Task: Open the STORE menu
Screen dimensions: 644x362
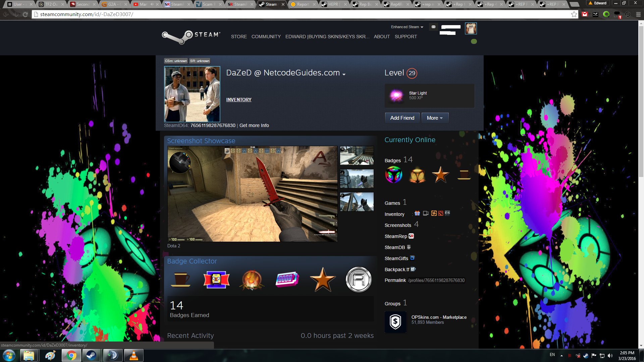Action: (x=239, y=37)
